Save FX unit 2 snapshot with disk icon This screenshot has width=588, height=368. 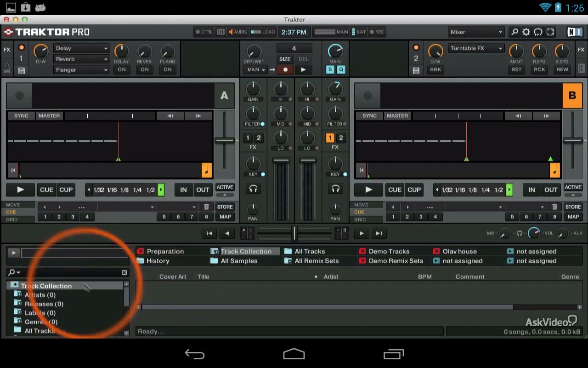click(416, 70)
